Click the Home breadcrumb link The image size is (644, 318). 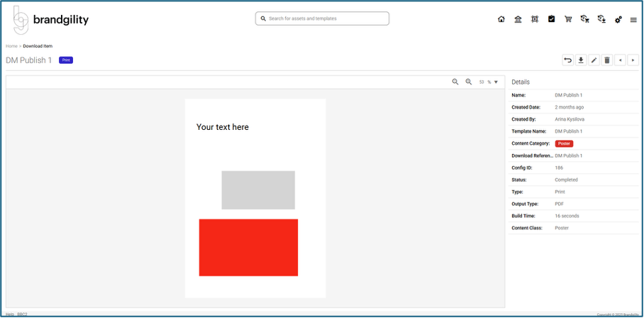[11, 46]
